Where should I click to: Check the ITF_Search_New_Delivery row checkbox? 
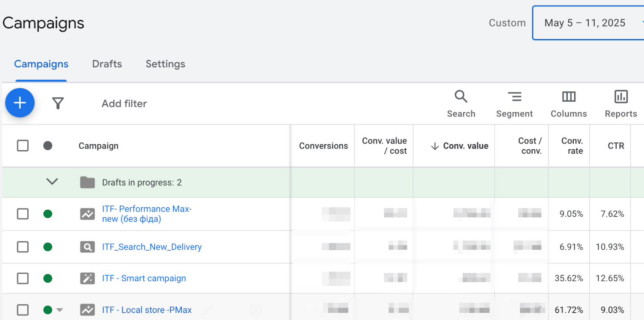pos(23,247)
